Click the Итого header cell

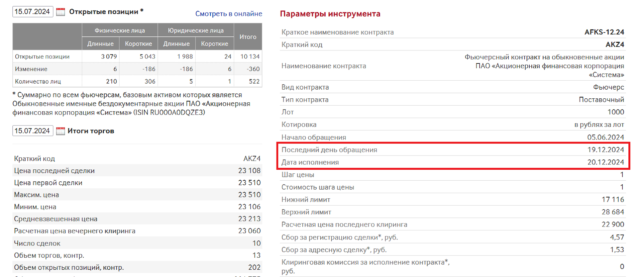click(x=248, y=37)
